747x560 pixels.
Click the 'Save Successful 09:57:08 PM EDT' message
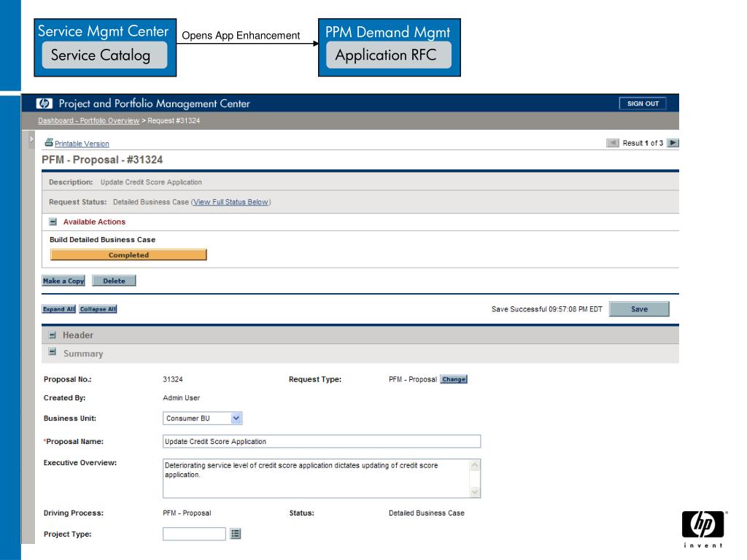click(546, 309)
